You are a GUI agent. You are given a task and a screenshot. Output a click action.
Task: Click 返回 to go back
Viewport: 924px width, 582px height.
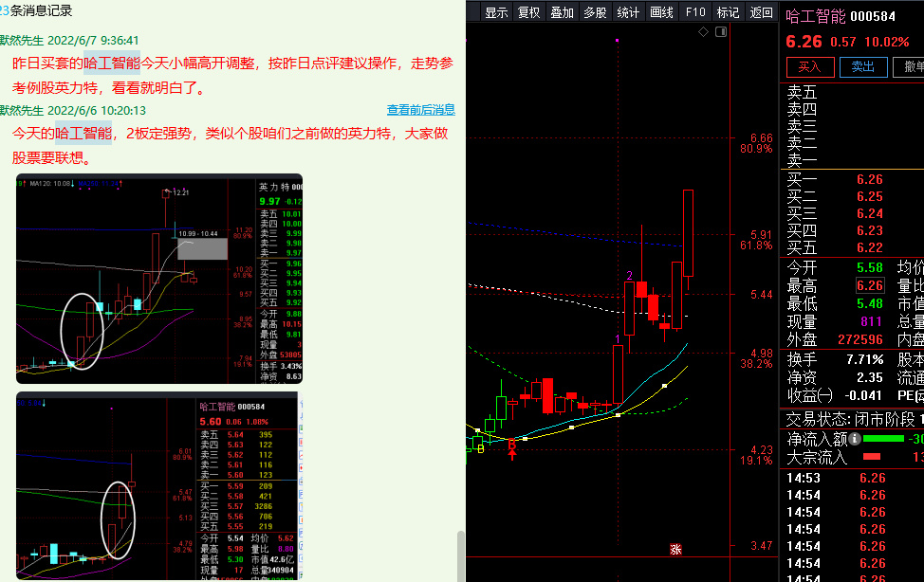pyautogui.click(x=761, y=12)
